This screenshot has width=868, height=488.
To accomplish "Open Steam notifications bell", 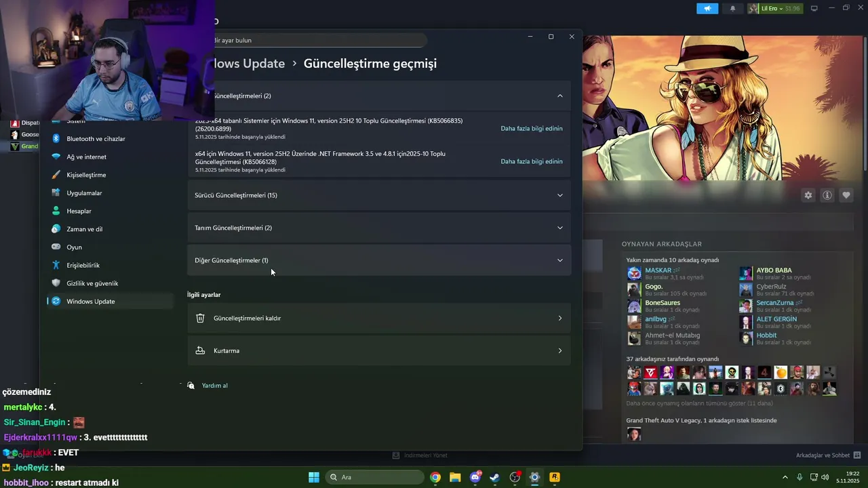I will tap(732, 8).
